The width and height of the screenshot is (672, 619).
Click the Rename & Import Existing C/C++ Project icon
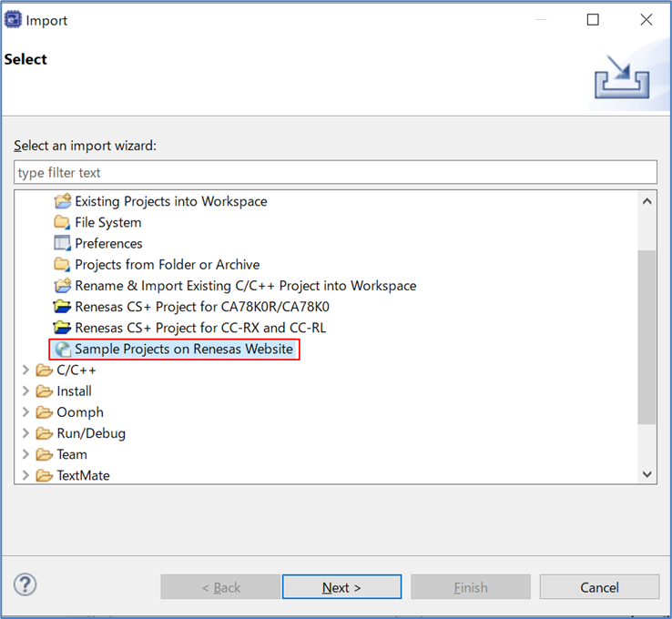point(63,285)
